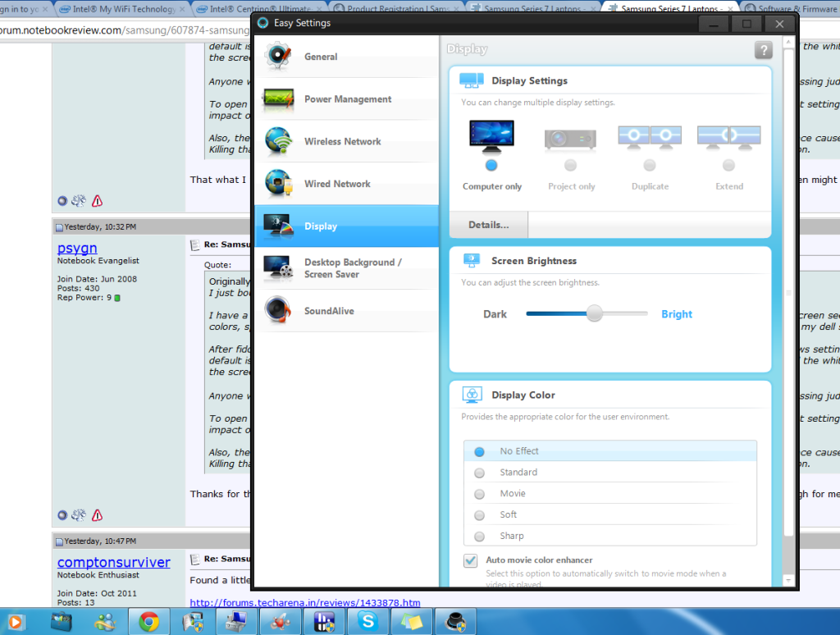Switch to Intel Centrino Ultimate tab

coord(259,8)
